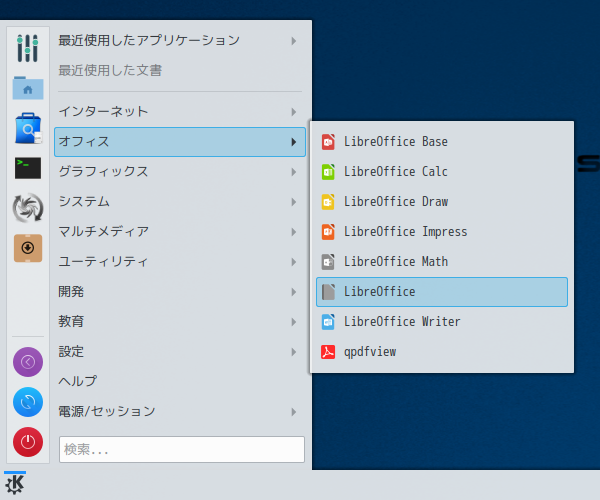Screen dimensions: 600x500
Task: Open the package installer box icon
Action: coord(28,248)
